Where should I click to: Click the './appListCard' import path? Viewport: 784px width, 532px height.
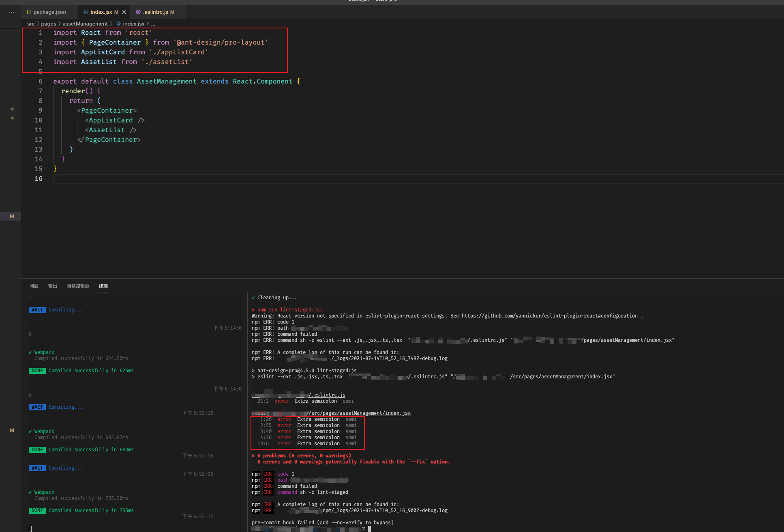point(178,52)
